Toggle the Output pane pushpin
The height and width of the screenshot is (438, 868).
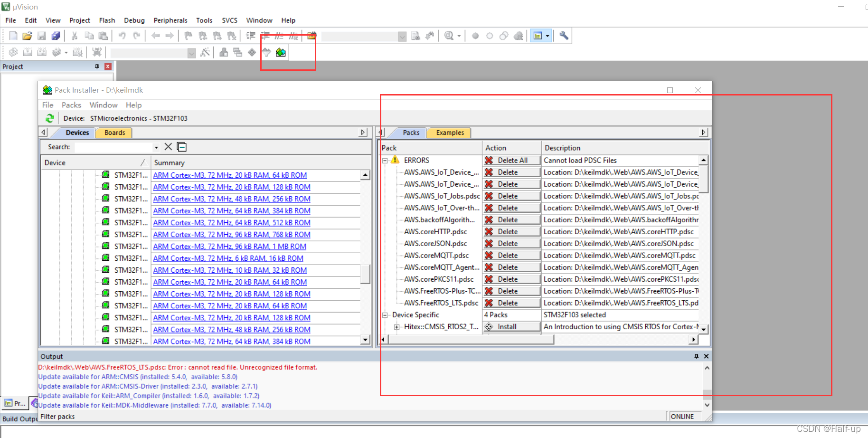tap(696, 356)
